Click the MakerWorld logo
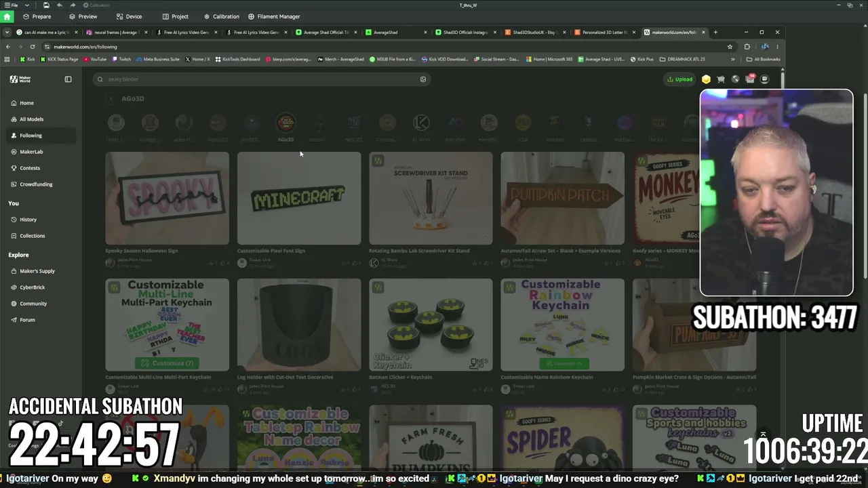Viewport: 868px width, 488px height. [20, 79]
